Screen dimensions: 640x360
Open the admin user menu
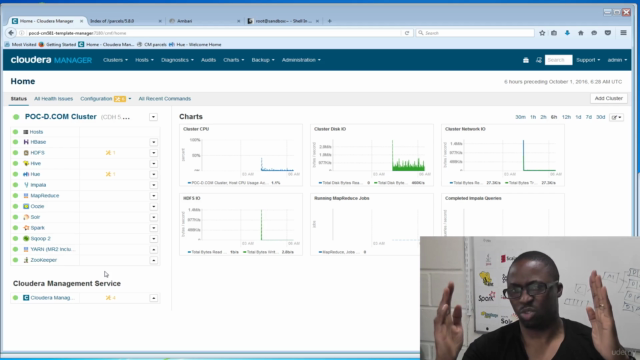point(617,60)
